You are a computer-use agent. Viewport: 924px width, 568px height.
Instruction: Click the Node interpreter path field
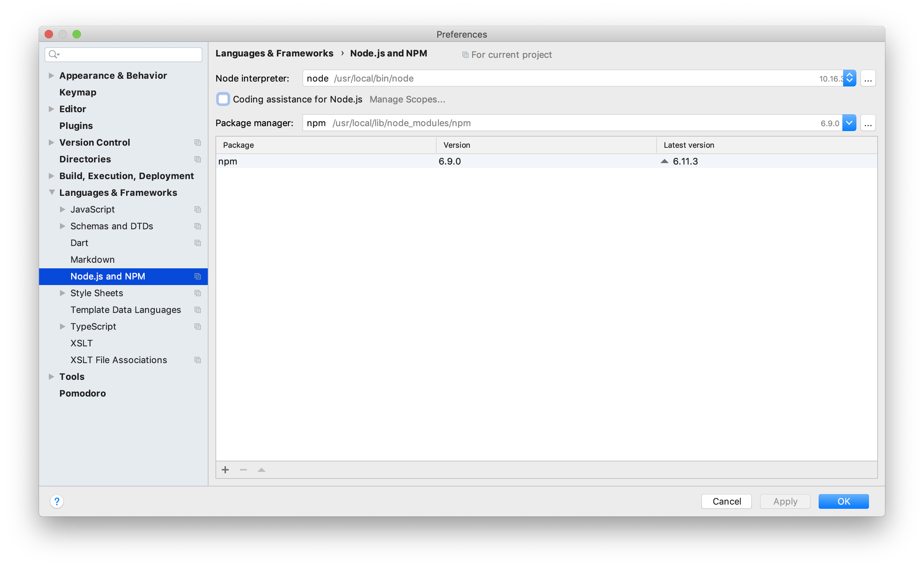pyautogui.click(x=573, y=78)
